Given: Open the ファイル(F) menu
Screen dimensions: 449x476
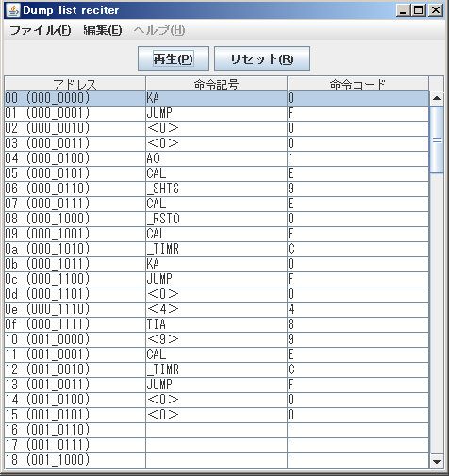Looking at the screenshot, I should pyautogui.click(x=41, y=30).
